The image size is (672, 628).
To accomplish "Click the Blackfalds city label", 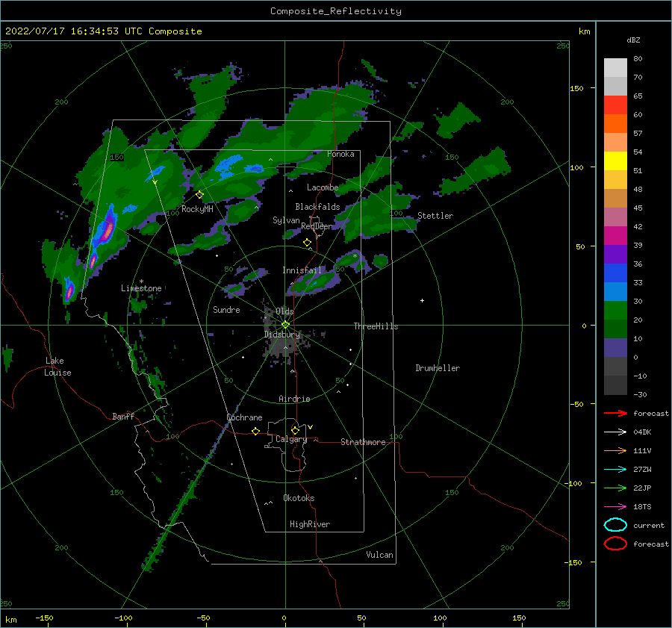I will (x=317, y=207).
